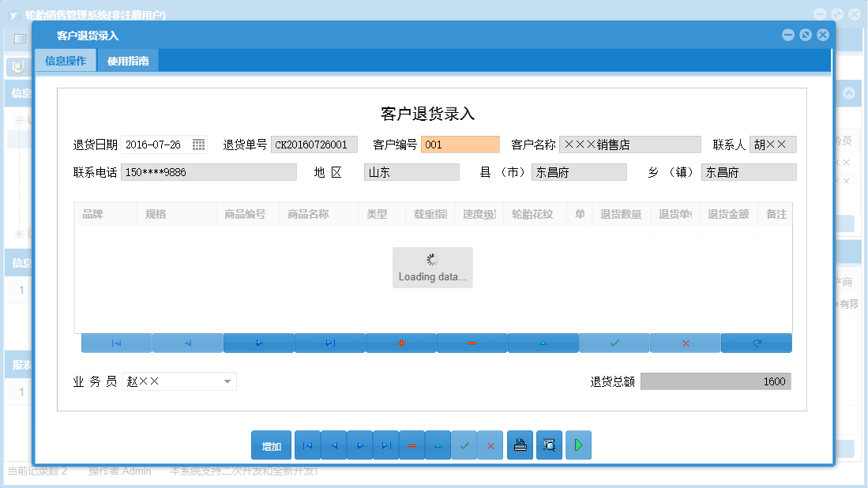Insert a new record with the + navigator icon
The height and width of the screenshot is (488, 868).
click(400, 343)
